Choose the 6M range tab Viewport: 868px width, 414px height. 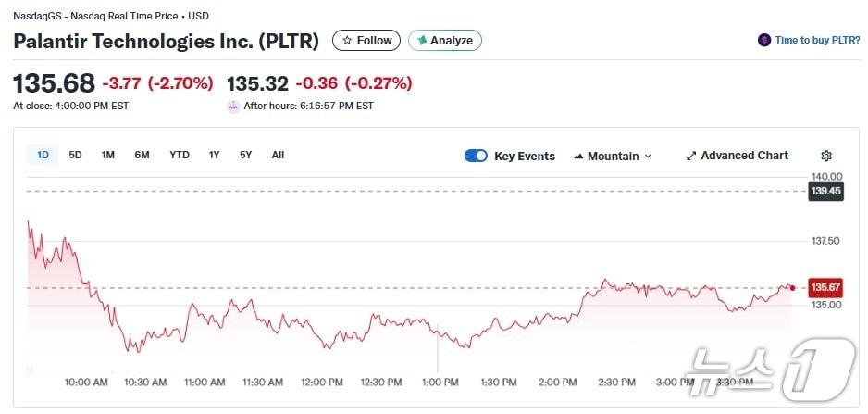pyautogui.click(x=142, y=156)
